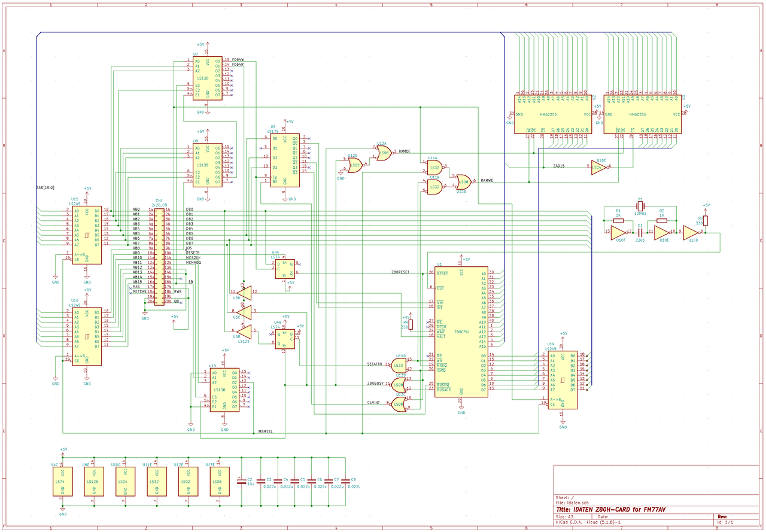Click the U4C LS74 power unit
Viewport: 766px width, 532px height.
(x=62, y=482)
